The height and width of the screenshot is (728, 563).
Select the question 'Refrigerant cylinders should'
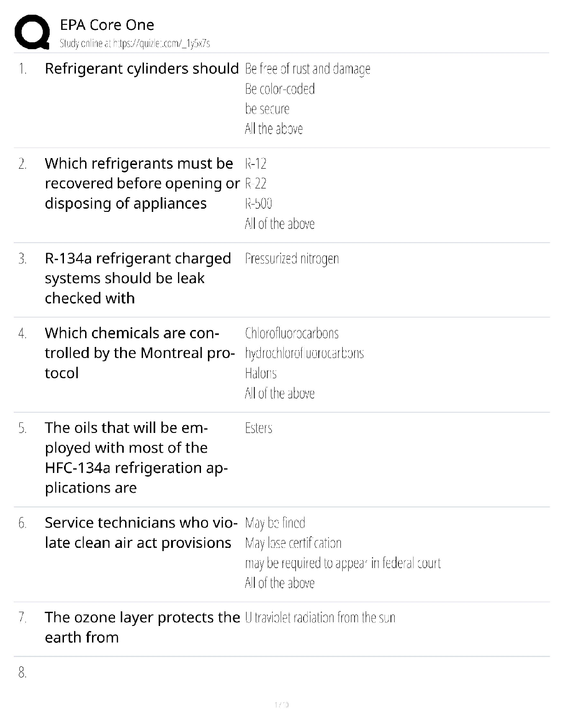142,68
